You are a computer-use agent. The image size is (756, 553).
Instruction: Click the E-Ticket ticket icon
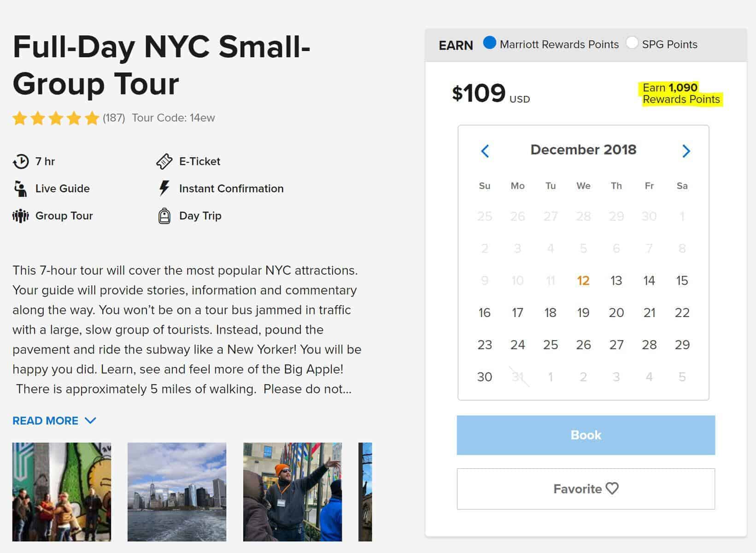[164, 161]
